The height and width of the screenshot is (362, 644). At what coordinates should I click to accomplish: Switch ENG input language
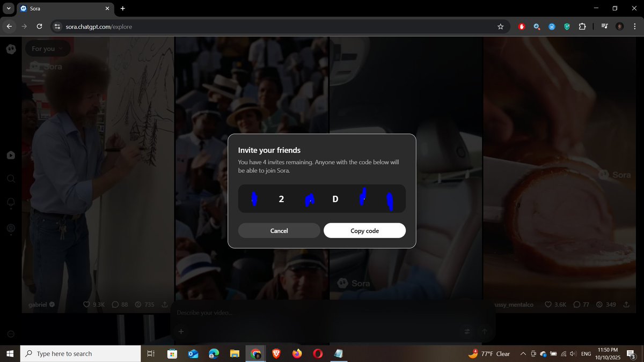[x=586, y=353]
